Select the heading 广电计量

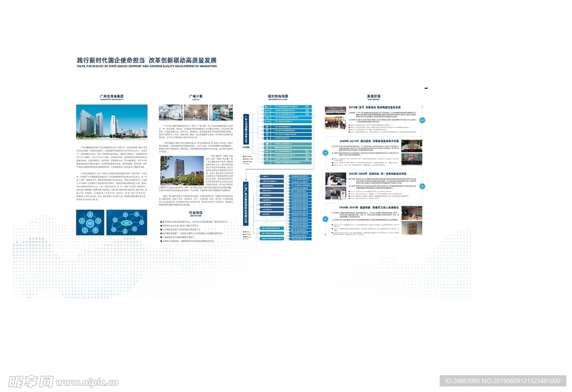[x=196, y=96]
